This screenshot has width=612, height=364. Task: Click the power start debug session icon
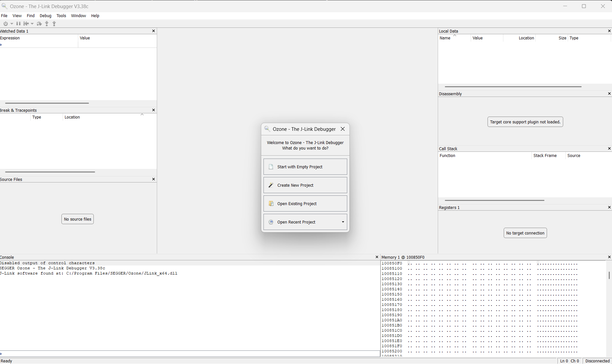coord(5,24)
